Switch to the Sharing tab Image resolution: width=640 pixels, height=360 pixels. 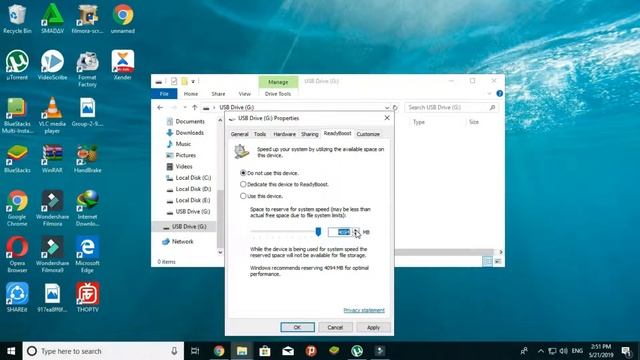point(309,134)
